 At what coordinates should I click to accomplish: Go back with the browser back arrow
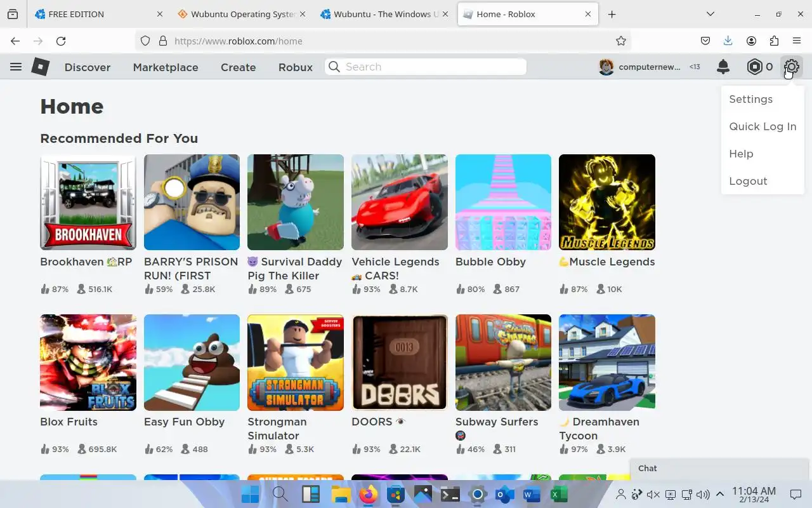click(x=15, y=41)
